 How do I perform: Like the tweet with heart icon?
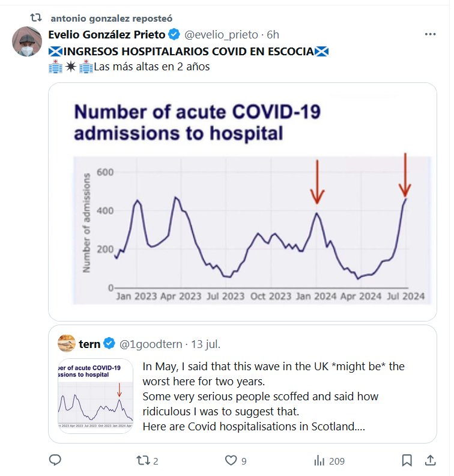(231, 460)
